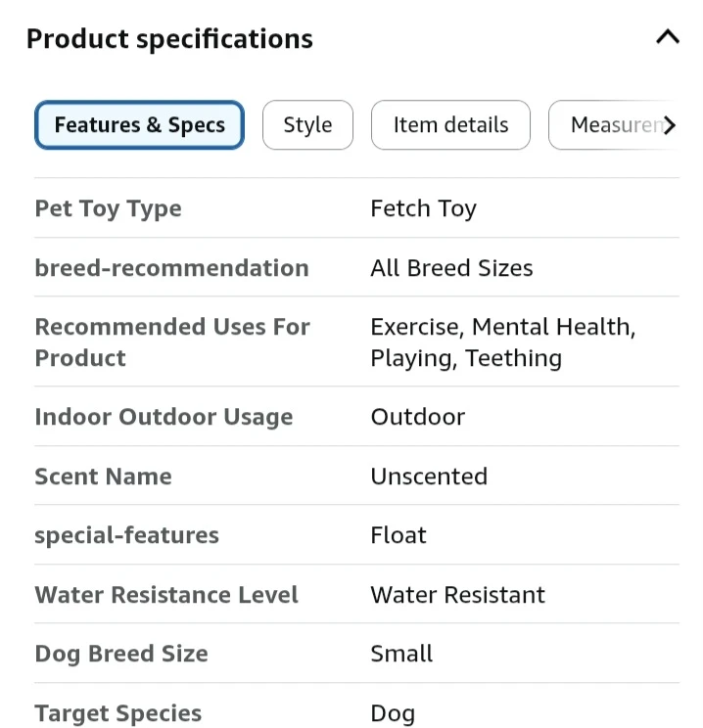Viewport: 703px width, 728px height.
Task: Click the Water Resistant value
Action: click(457, 595)
